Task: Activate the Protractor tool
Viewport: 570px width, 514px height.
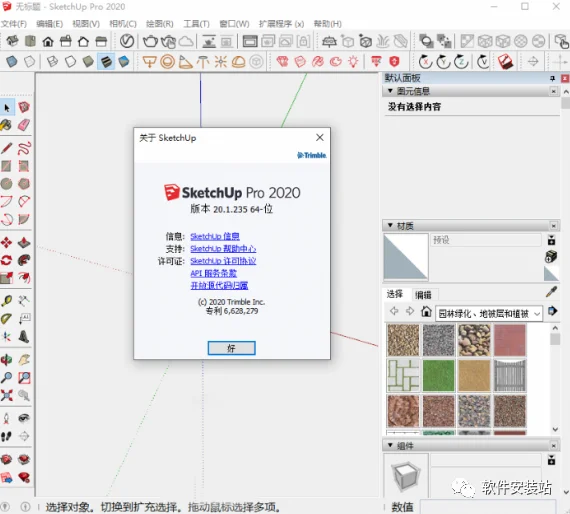Action: point(6,319)
